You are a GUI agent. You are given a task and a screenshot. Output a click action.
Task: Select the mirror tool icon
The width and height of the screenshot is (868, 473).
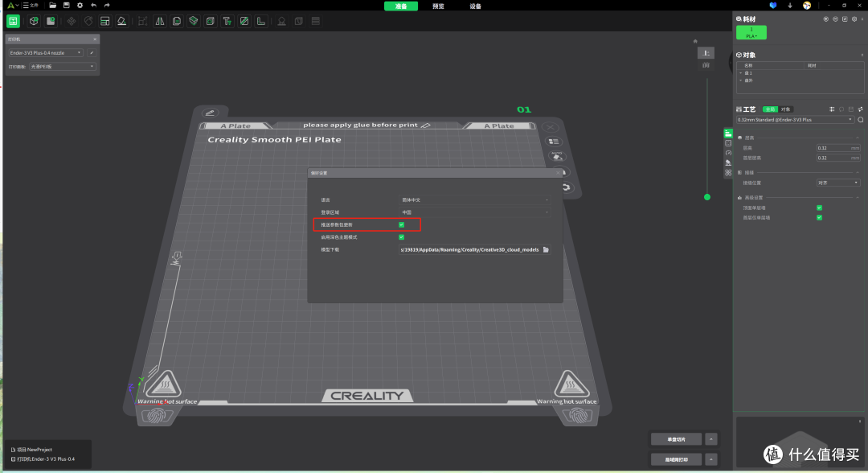[x=159, y=21]
